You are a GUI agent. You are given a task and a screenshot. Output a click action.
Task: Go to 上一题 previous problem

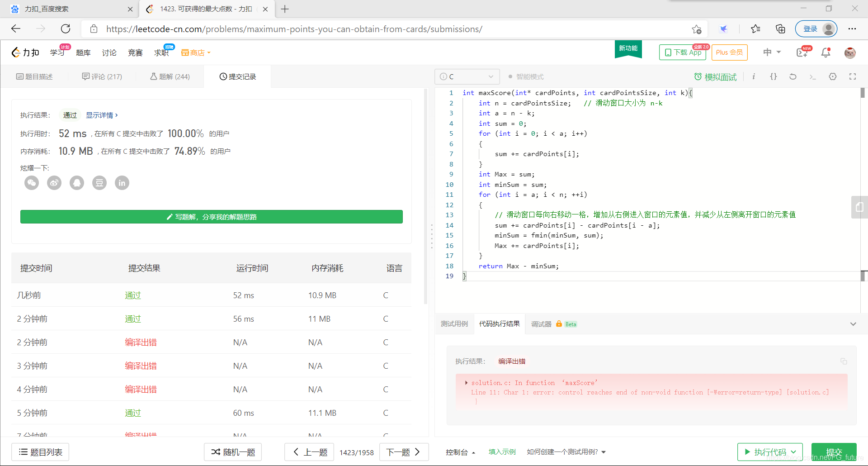point(309,452)
